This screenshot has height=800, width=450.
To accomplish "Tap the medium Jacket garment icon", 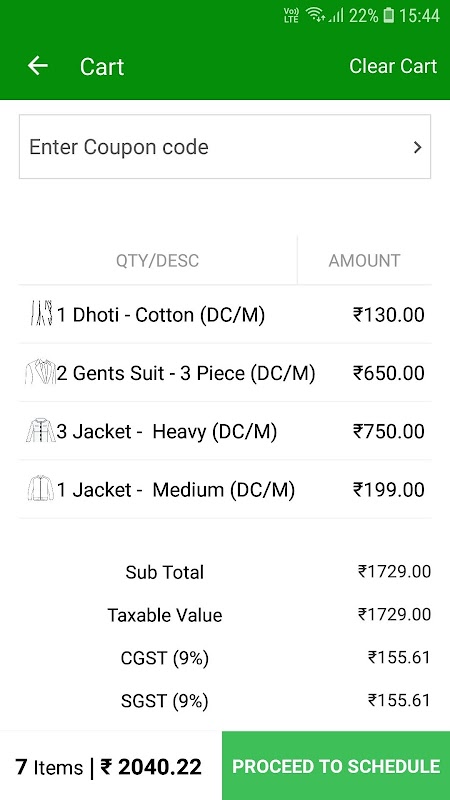I will [x=40, y=488].
